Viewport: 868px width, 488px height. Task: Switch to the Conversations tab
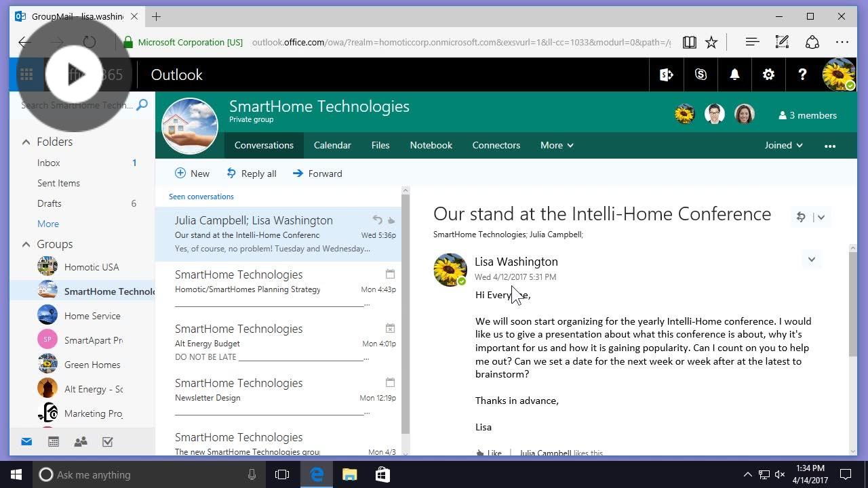tap(264, 145)
